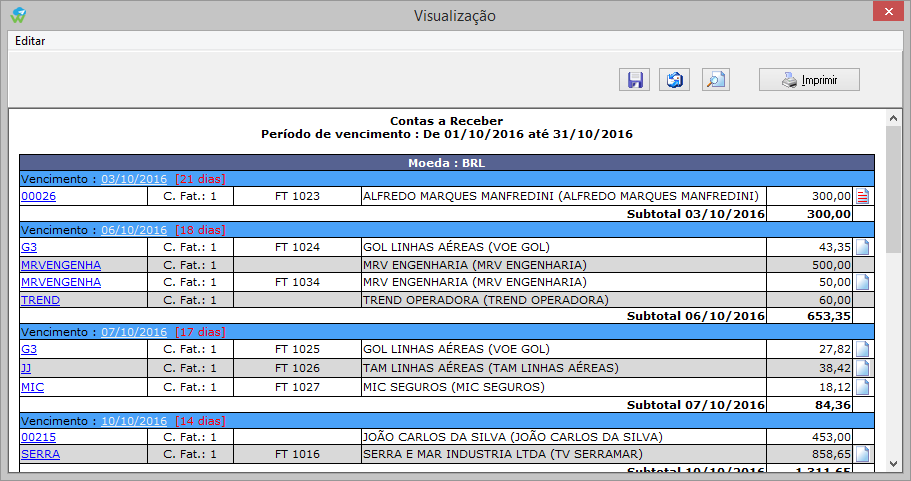This screenshot has width=911, height=481.
Task: Open account link 00026
Action: 38,196
